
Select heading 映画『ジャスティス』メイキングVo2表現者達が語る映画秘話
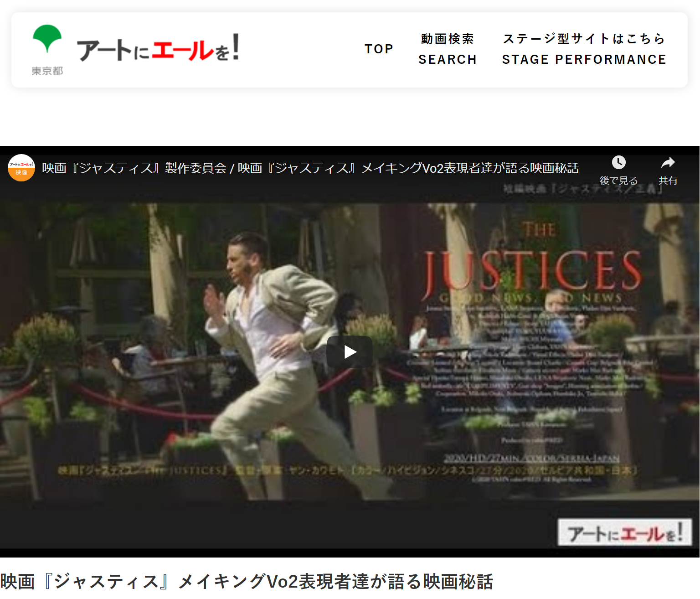[247, 582]
